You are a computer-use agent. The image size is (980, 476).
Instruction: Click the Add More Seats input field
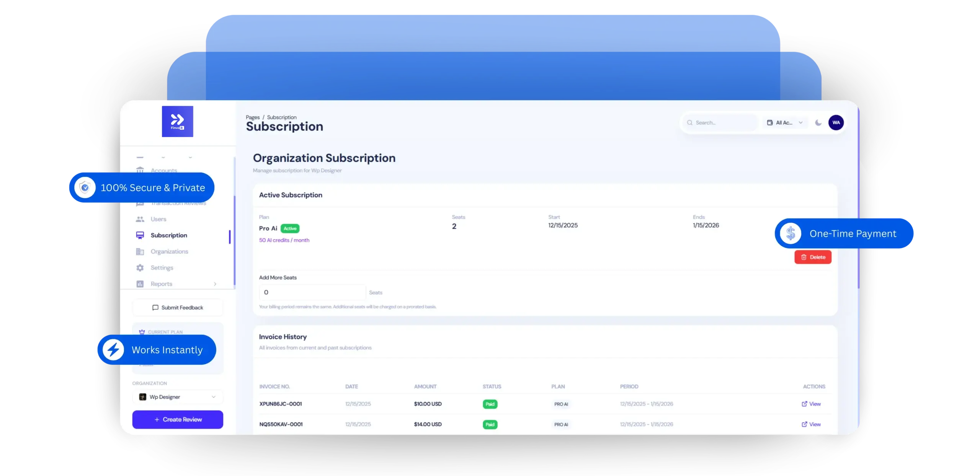(312, 292)
